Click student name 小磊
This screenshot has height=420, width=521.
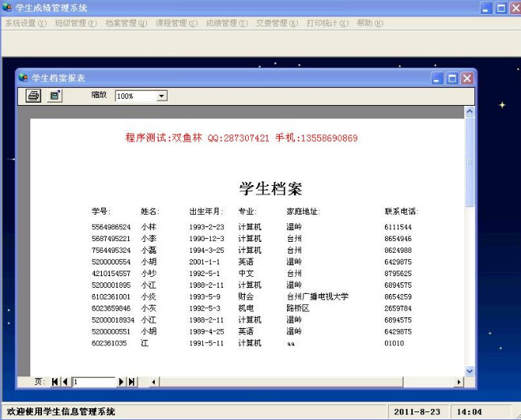(149, 250)
